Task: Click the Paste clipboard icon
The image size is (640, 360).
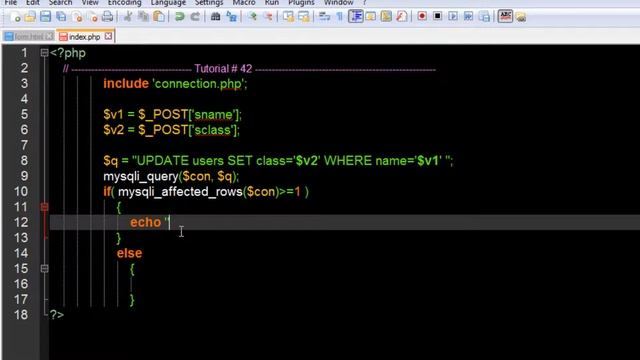Action: click(159, 17)
